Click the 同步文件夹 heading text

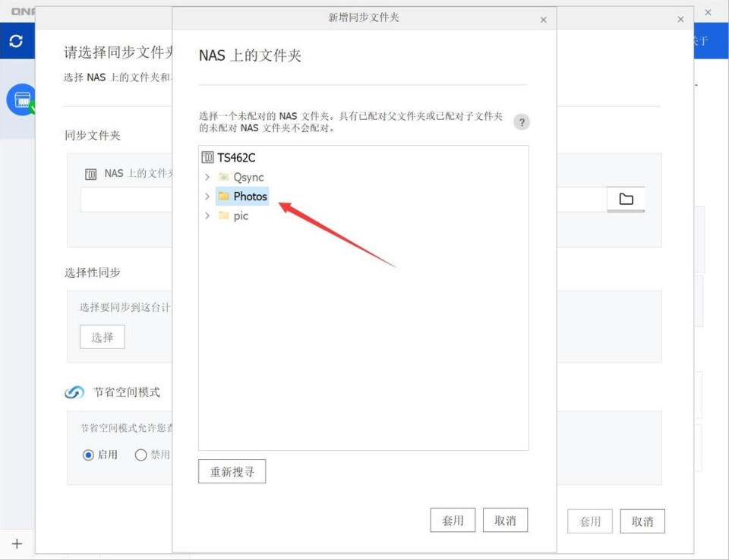point(93,135)
